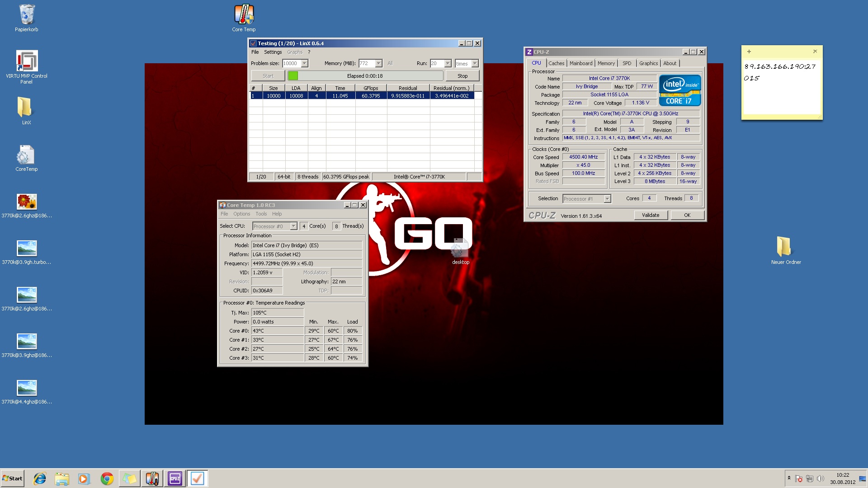Image resolution: width=868 pixels, height=488 pixels.
Task: Open Select CPU dropdown in Core Temp
Action: (293, 226)
